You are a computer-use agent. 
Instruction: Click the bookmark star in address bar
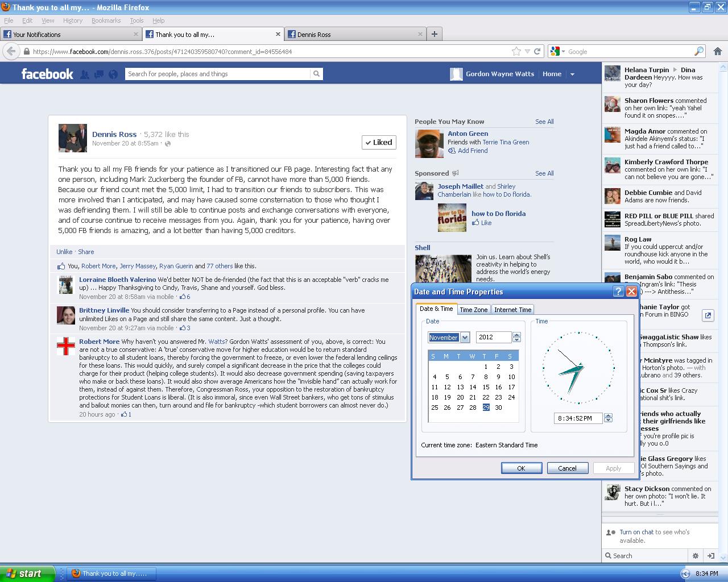(516, 51)
